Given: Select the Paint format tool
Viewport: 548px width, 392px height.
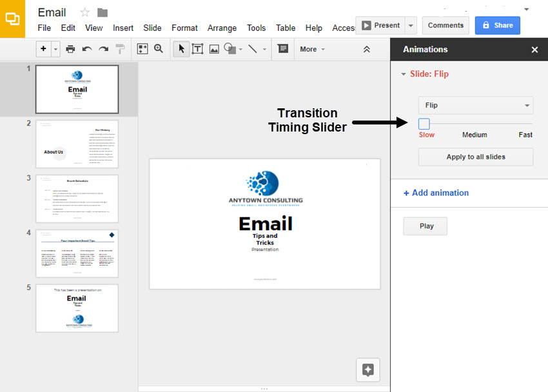Looking at the screenshot, I should 120,49.
